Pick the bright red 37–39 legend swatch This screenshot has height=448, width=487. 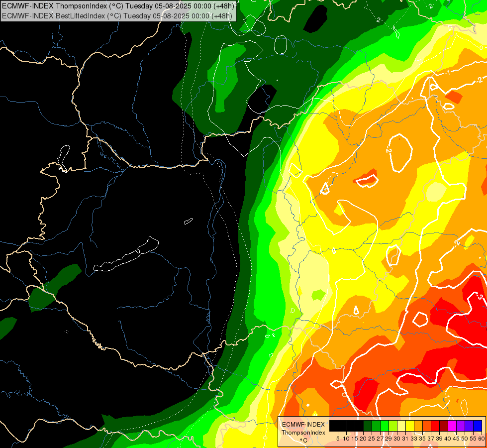coord(435,426)
